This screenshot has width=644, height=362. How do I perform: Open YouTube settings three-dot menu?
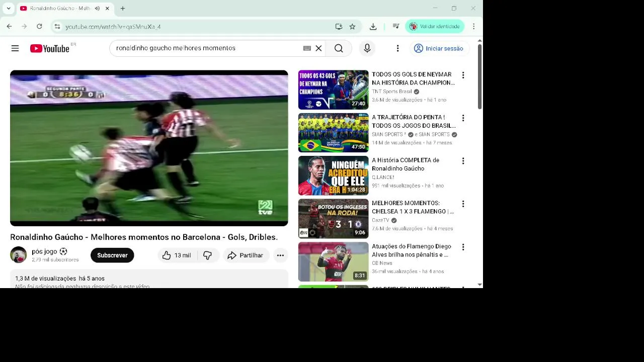pyautogui.click(x=397, y=48)
